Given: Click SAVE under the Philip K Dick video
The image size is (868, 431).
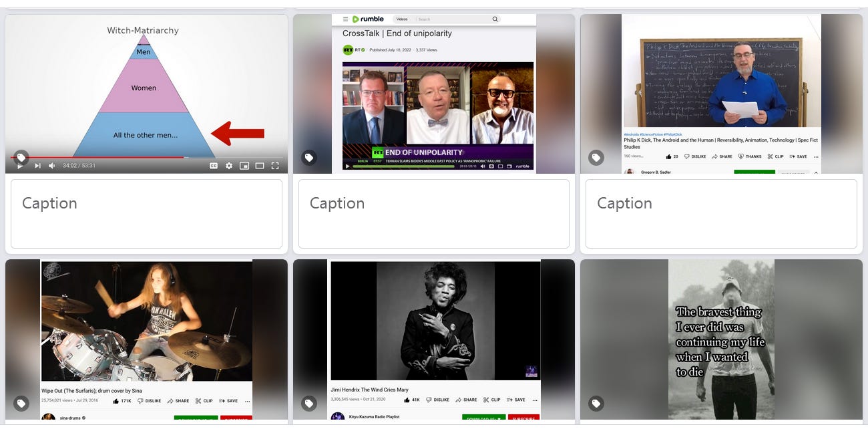Looking at the screenshot, I should pos(798,156).
